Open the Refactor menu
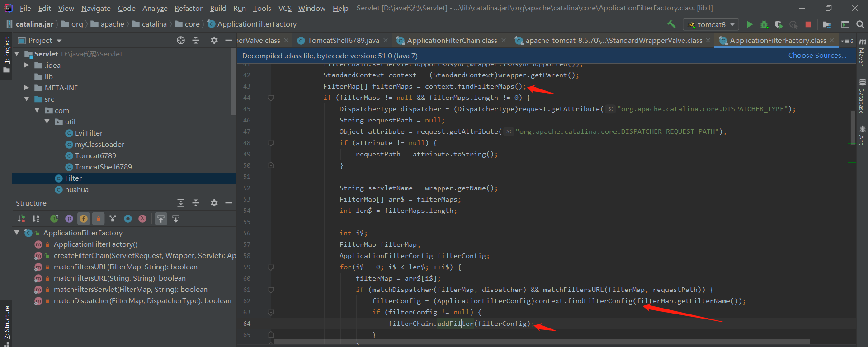868x347 pixels. coord(188,8)
